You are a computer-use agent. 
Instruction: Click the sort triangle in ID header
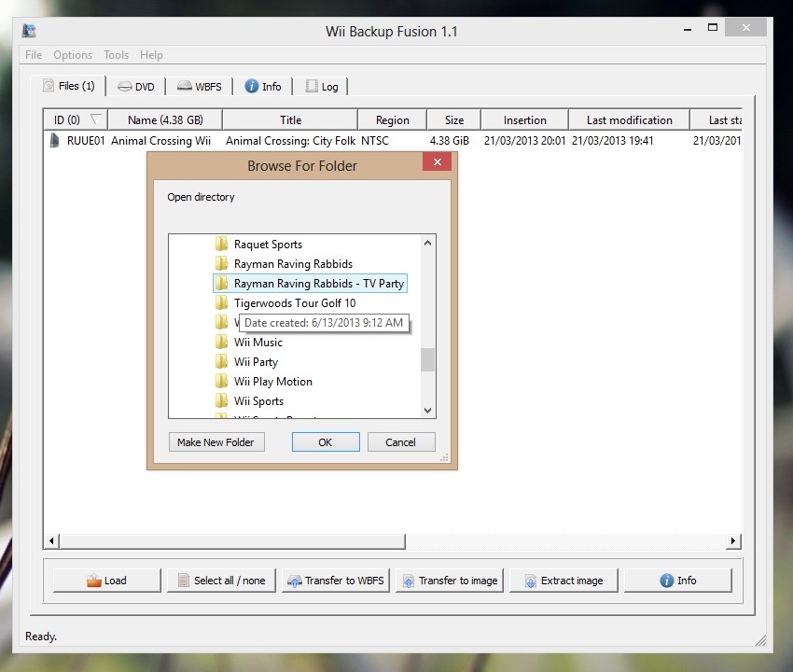[95, 119]
